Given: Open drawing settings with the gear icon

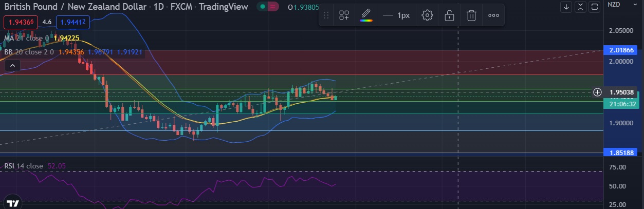Looking at the screenshot, I should [x=427, y=15].
